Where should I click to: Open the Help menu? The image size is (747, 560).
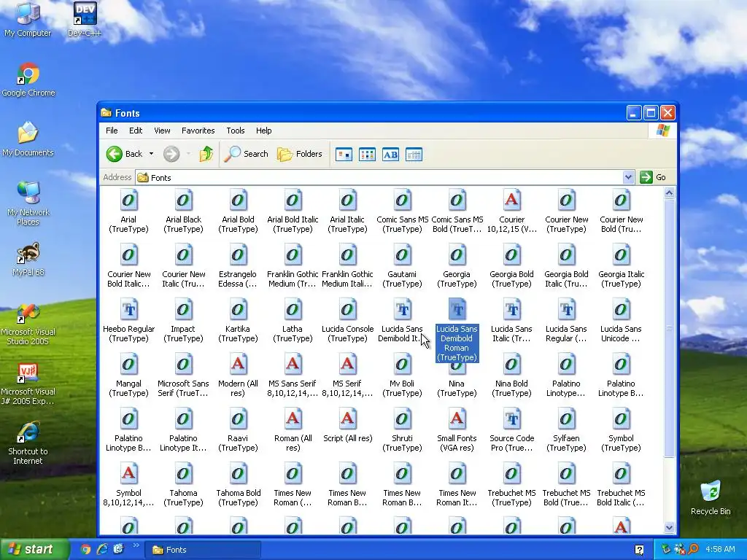[x=263, y=131]
